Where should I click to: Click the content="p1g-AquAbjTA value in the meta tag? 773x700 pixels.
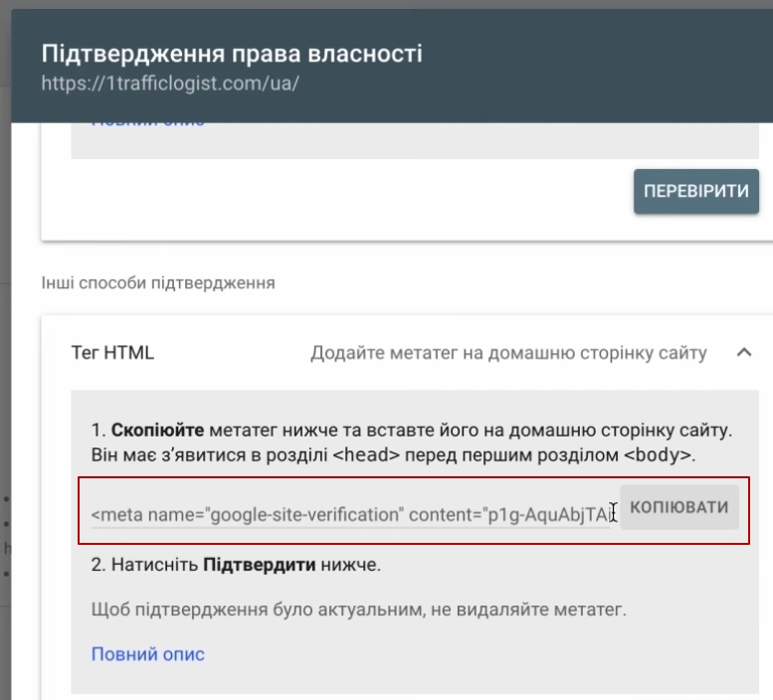click(545, 514)
